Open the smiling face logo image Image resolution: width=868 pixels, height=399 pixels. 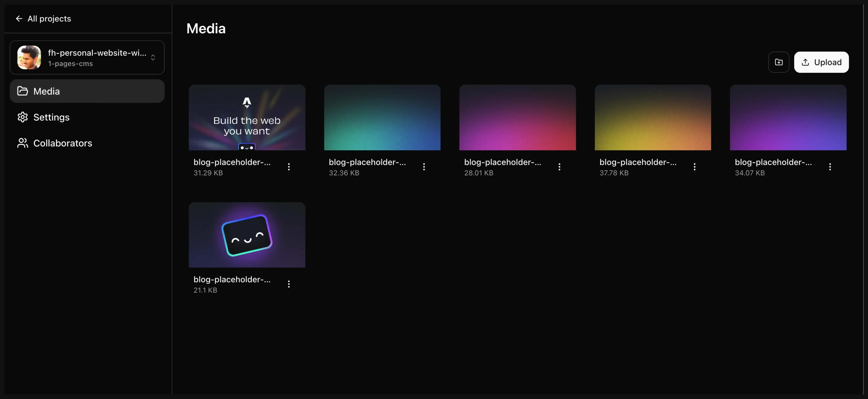click(x=247, y=235)
